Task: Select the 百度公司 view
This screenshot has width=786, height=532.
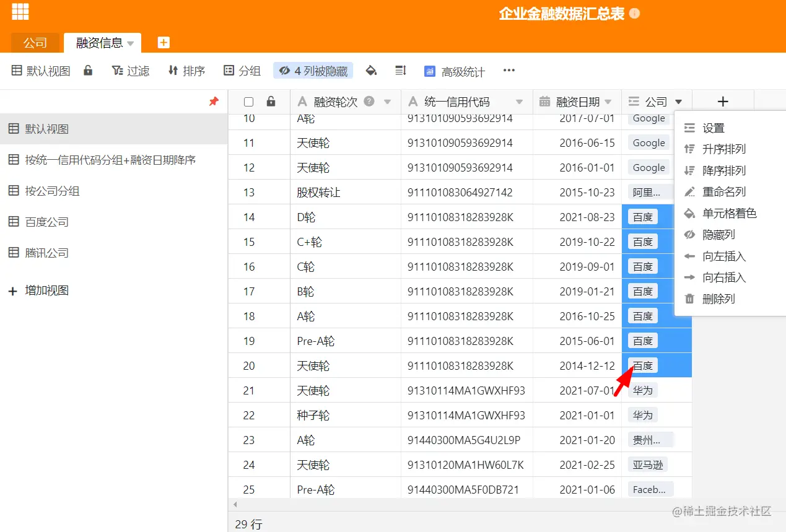Action: click(114, 222)
